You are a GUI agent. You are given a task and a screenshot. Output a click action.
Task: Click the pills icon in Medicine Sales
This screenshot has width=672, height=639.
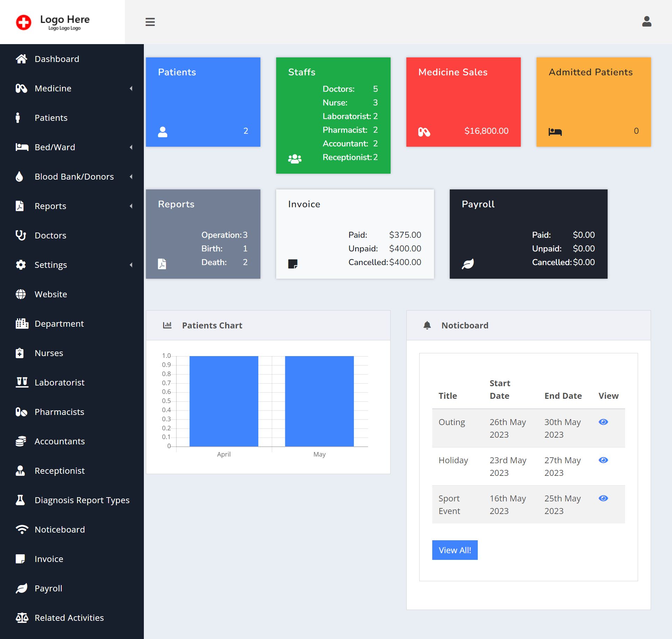[x=424, y=132]
